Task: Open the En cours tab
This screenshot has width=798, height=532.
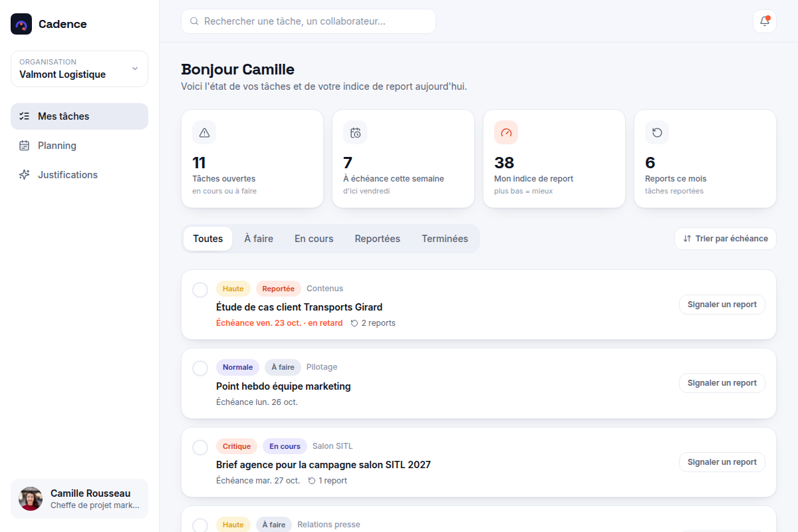Action: [x=314, y=239]
